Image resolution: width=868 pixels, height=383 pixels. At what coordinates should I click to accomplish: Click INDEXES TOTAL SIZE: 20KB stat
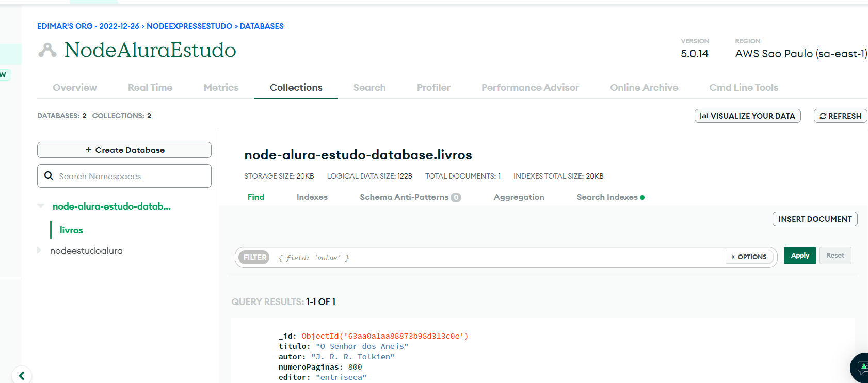click(x=558, y=176)
